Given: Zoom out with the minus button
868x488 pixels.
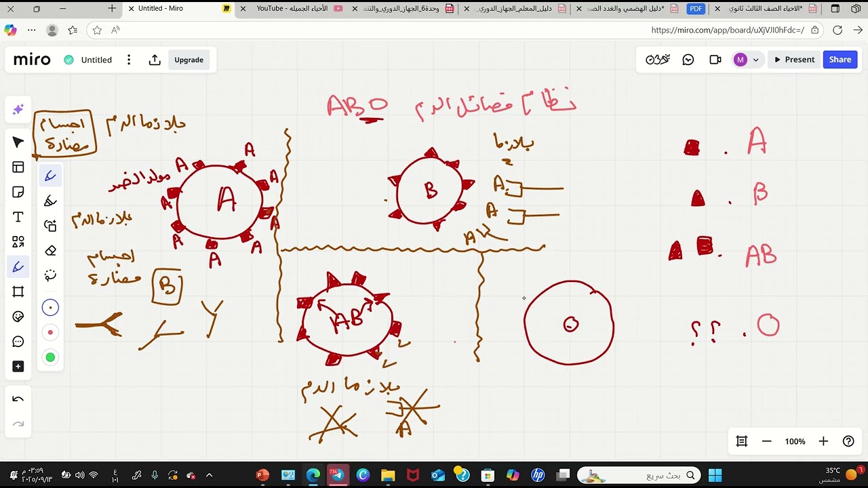Looking at the screenshot, I should [x=767, y=441].
